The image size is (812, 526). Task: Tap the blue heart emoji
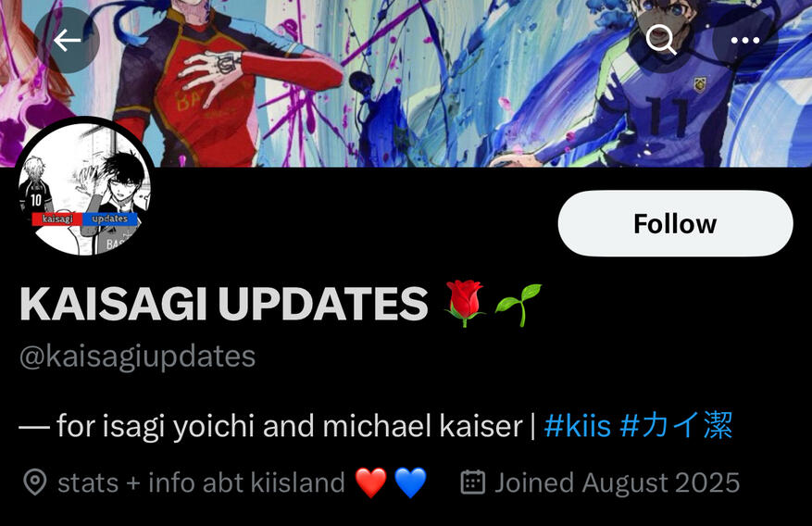[x=411, y=482]
